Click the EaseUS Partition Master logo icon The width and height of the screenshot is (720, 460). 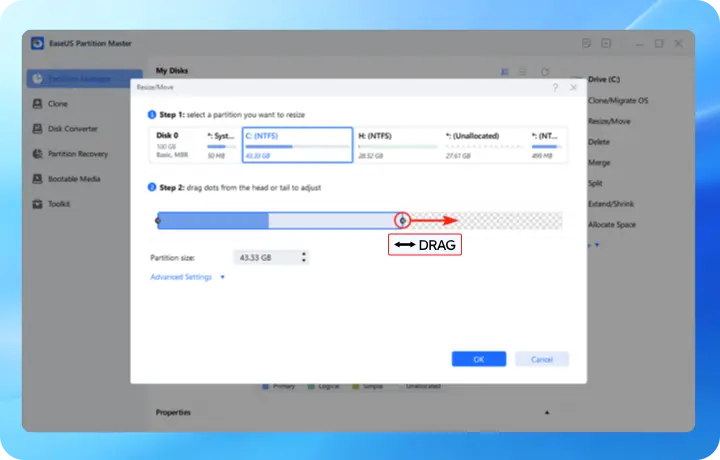[37, 44]
